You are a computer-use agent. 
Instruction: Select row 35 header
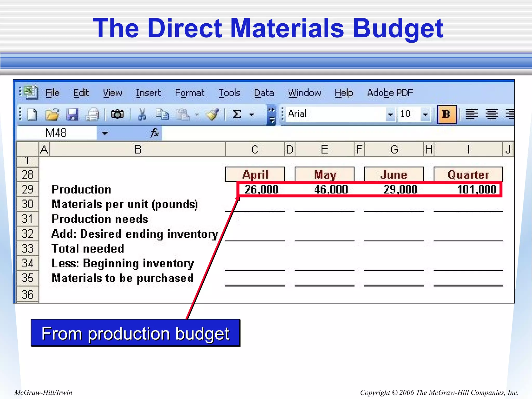[28, 278]
